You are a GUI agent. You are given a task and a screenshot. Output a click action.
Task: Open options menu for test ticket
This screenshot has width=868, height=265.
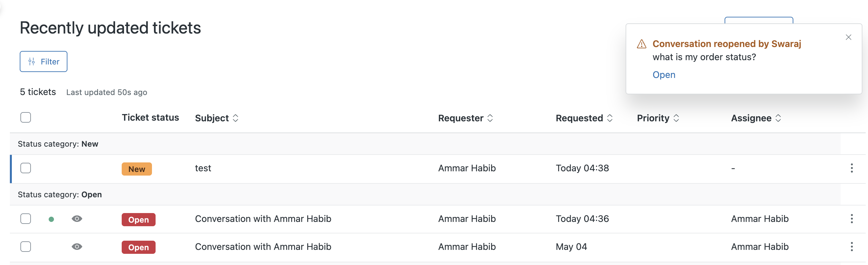coord(852,168)
